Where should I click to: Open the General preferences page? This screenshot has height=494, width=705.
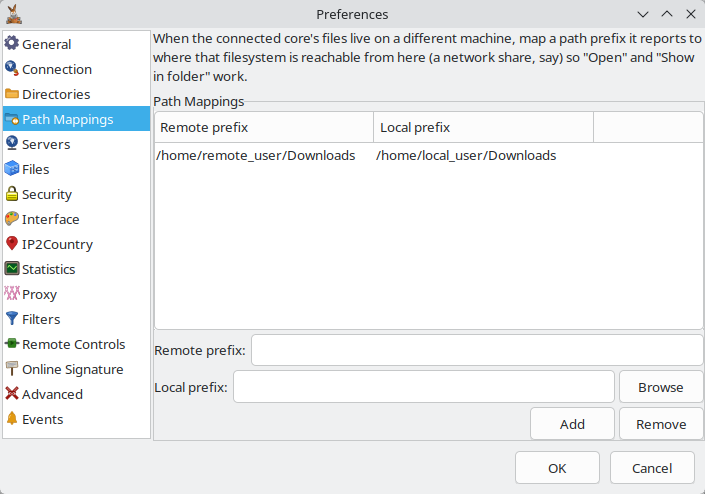coord(47,44)
